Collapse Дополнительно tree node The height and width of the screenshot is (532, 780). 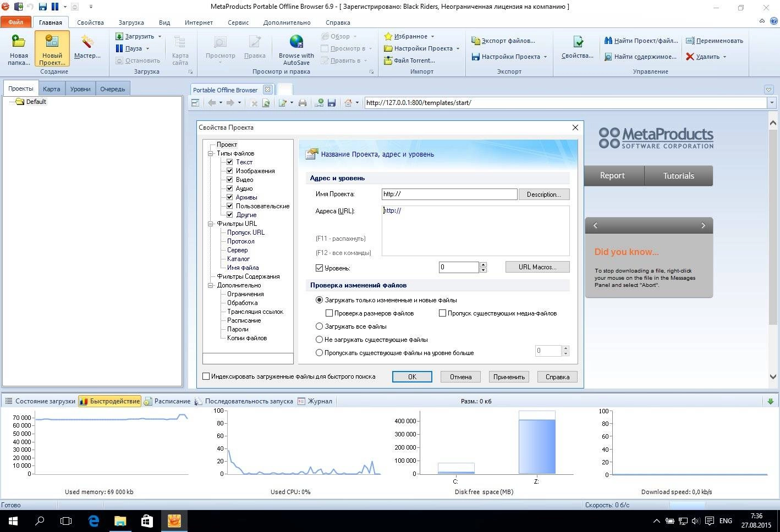point(210,285)
